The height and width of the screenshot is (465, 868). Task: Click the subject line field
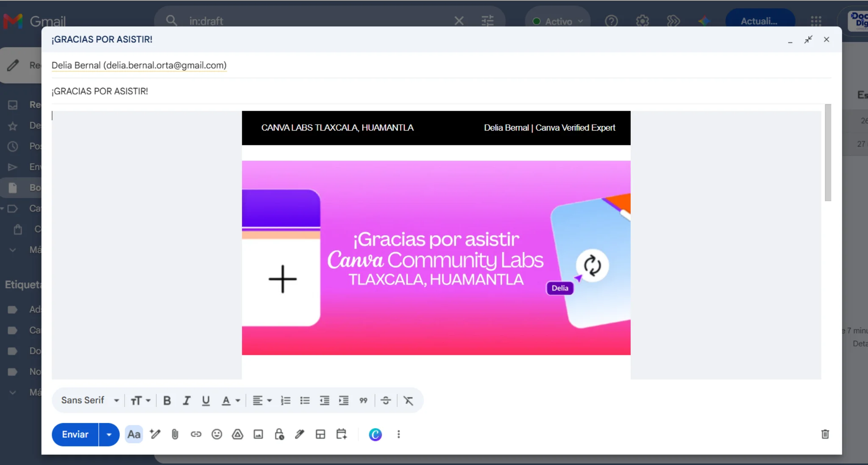(441, 91)
